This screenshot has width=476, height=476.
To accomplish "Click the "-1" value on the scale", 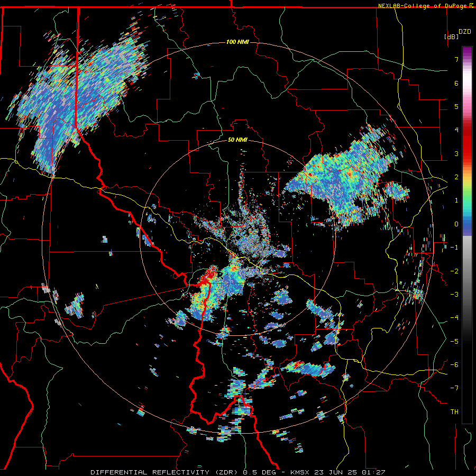I will tap(454, 248).
